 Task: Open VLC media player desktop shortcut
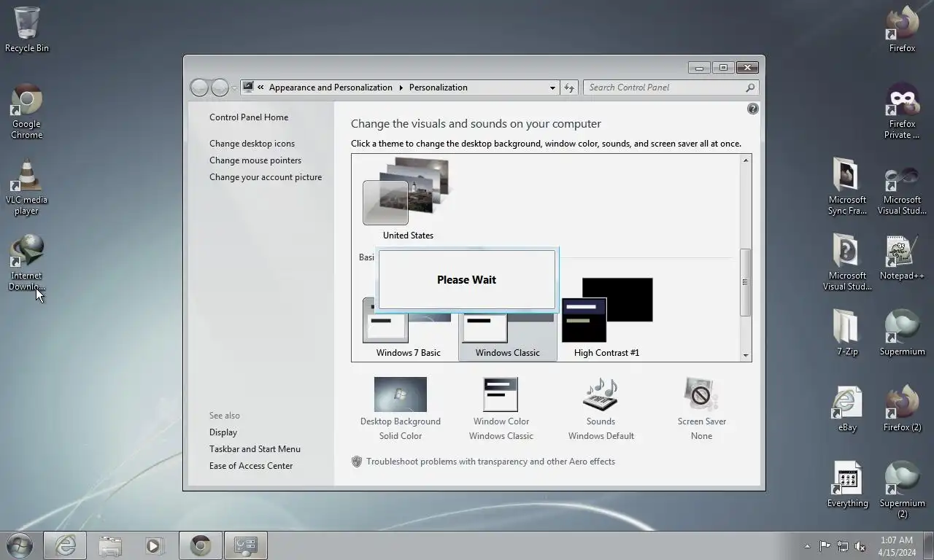point(26,187)
